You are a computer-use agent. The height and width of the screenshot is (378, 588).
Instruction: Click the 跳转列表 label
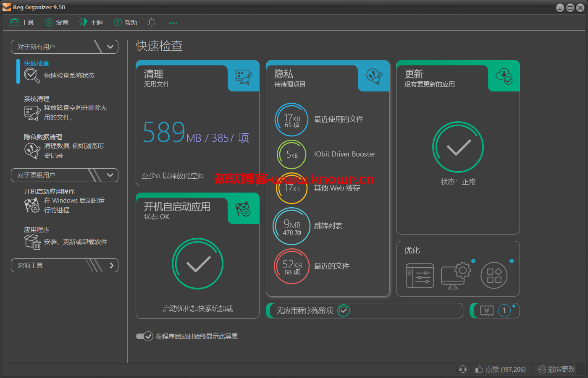(328, 226)
